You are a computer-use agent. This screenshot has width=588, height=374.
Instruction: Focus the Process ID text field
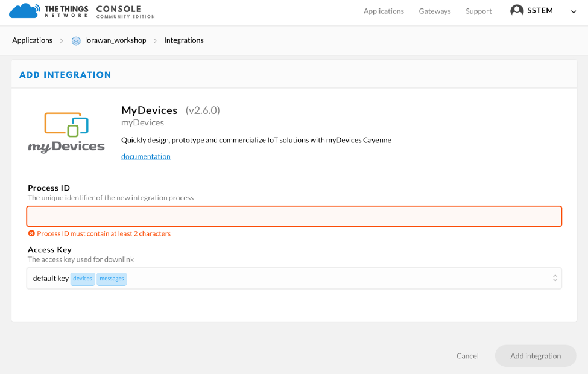click(x=294, y=217)
